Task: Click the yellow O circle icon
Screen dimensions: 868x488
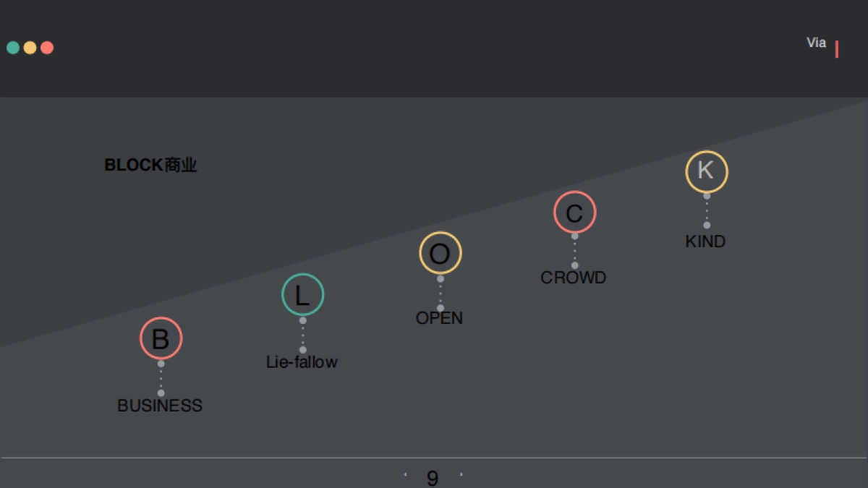Action: (440, 253)
